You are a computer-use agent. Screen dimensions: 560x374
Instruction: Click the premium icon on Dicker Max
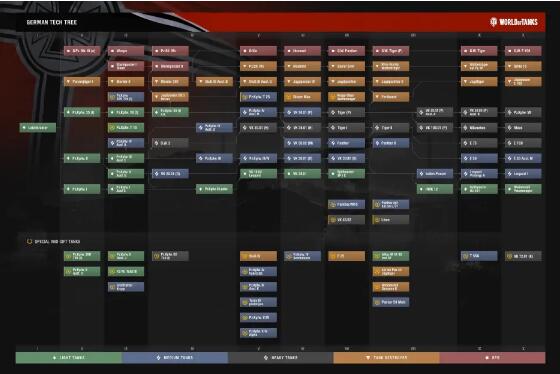coord(289,97)
